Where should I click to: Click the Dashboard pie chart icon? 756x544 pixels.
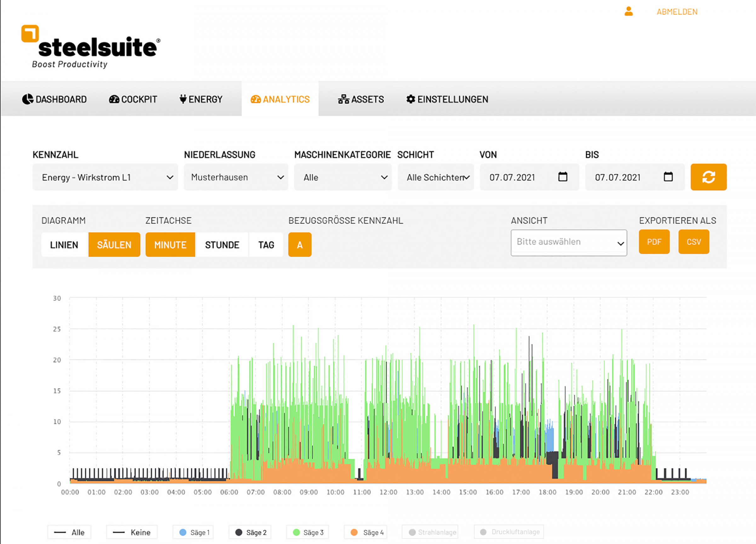(28, 99)
